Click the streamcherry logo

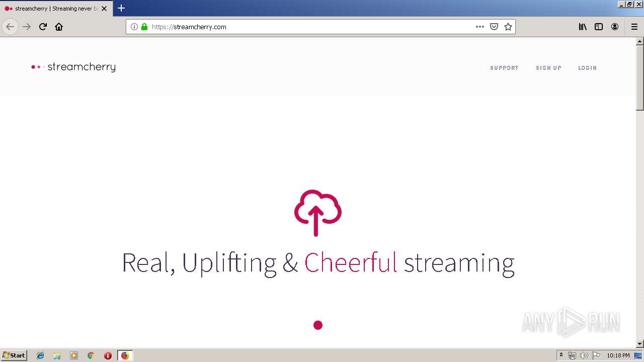(73, 67)
